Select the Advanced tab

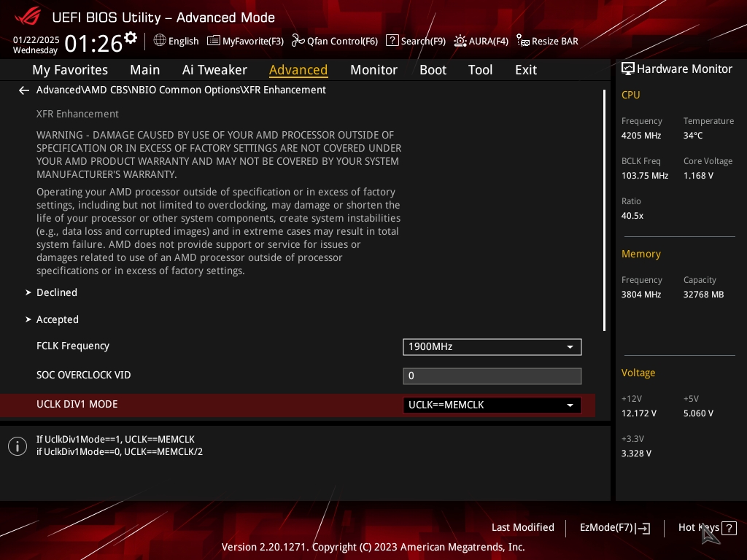pyautogui.click(x=298, y=70)
